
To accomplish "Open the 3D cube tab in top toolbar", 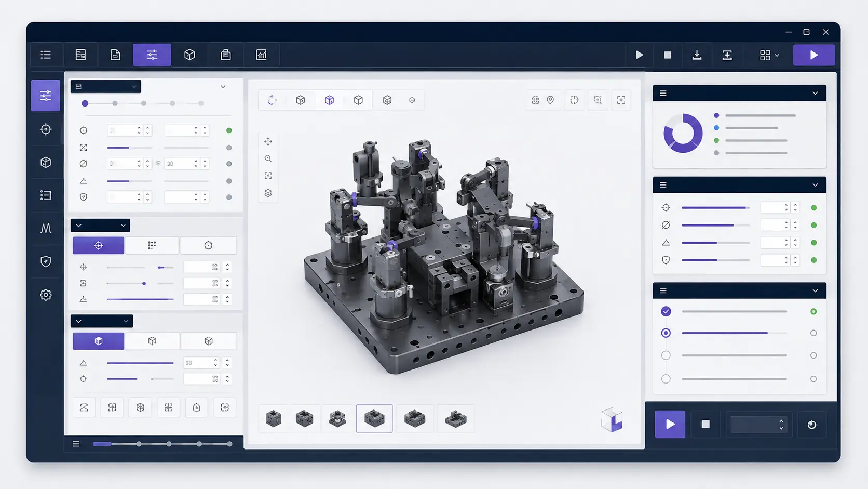I will 189,55.
